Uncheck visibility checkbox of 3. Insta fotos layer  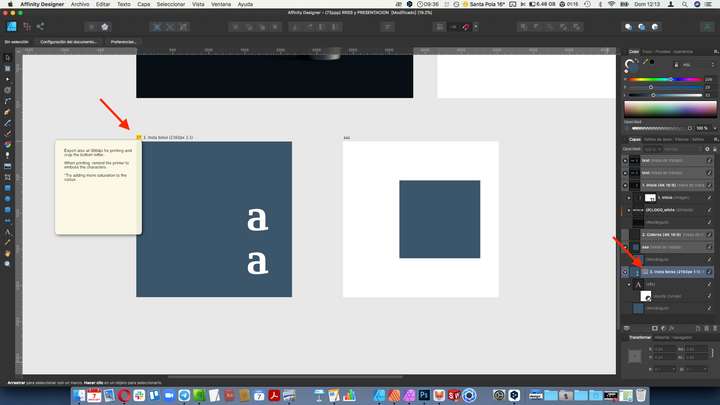pyautogui.click(x=709, y=272)
